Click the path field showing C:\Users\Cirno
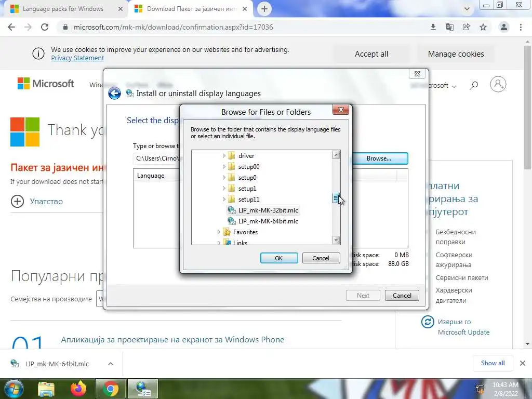 [x=156, y=158]
